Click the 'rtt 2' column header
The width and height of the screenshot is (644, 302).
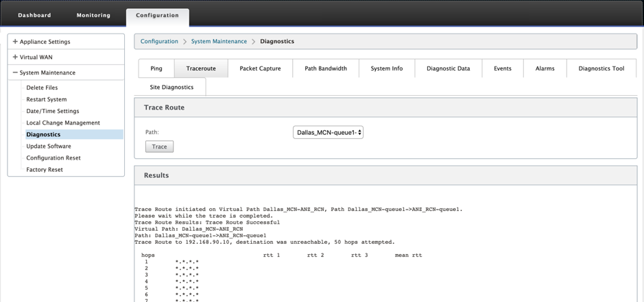pyautogui.click(x=315, y=255)
